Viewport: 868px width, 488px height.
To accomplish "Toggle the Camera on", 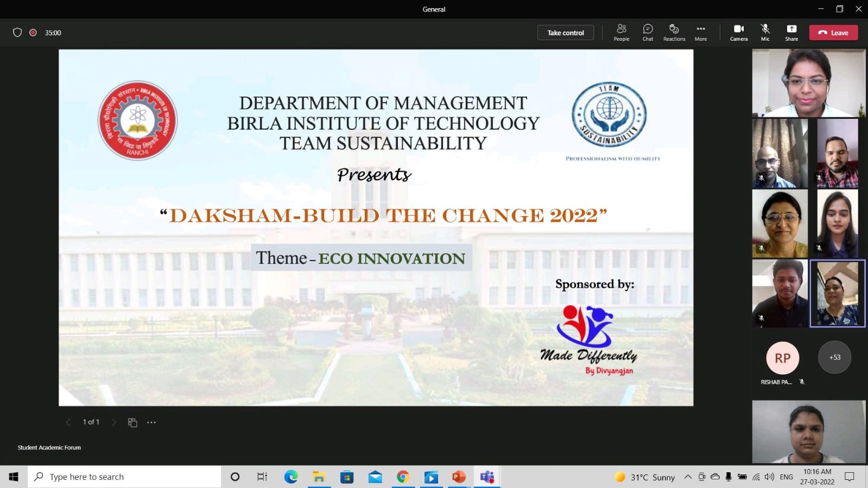I will tap(738, 32).
